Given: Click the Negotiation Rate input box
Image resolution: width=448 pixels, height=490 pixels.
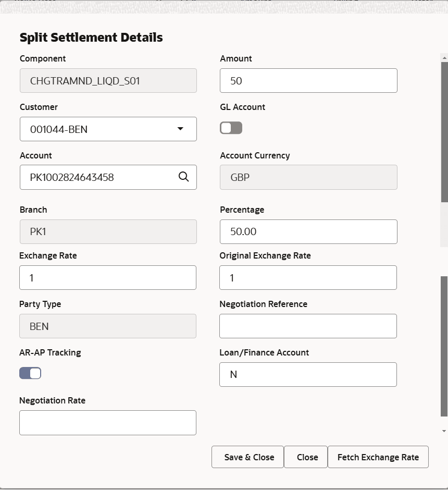Looking at the screenshot, I should point(107,422).
